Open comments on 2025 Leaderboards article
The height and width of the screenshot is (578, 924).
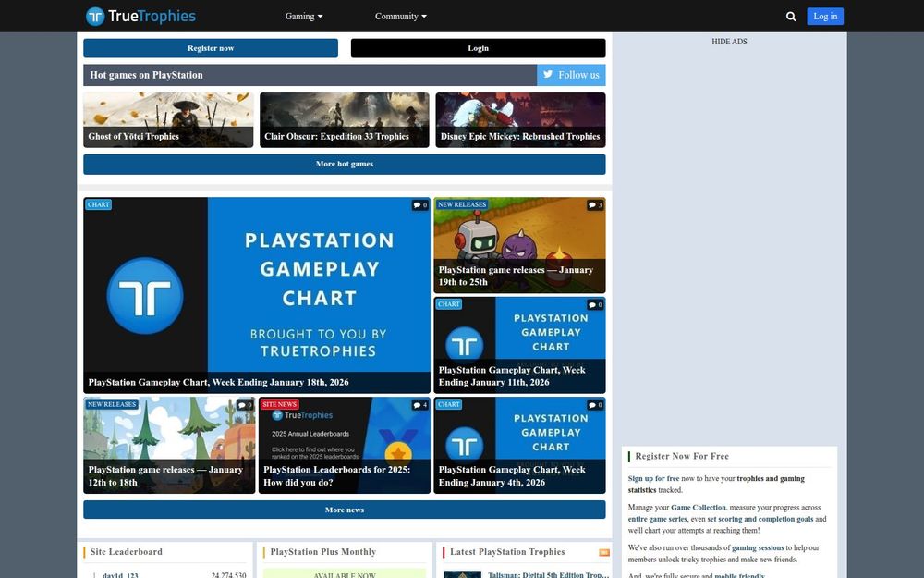(x=420, y=405)
